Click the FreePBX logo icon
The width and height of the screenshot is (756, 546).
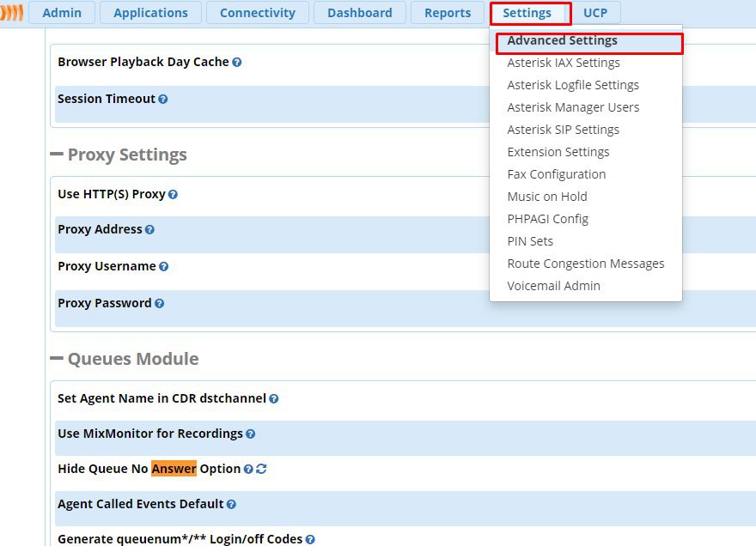tap(11, 13)
